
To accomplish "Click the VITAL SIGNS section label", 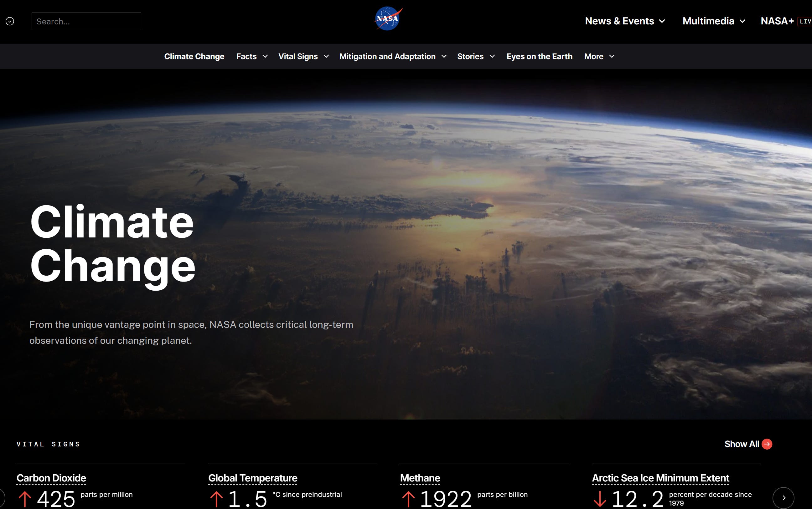I will click(48, 444).
